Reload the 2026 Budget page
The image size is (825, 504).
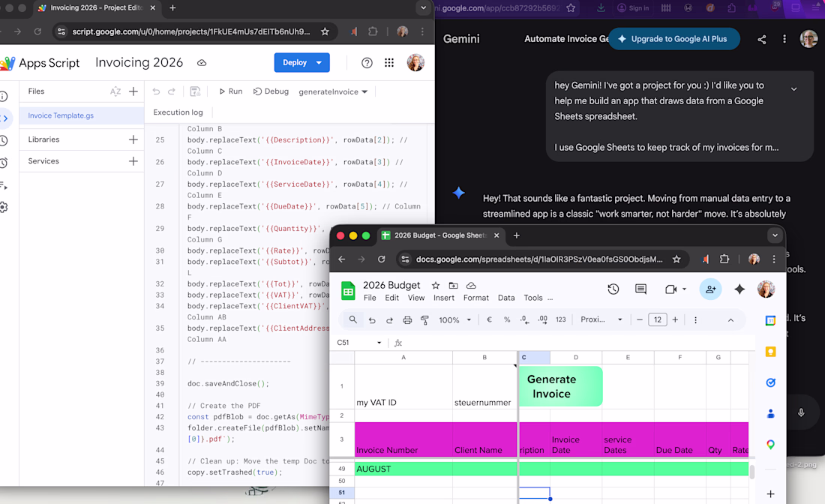(382, 259)
